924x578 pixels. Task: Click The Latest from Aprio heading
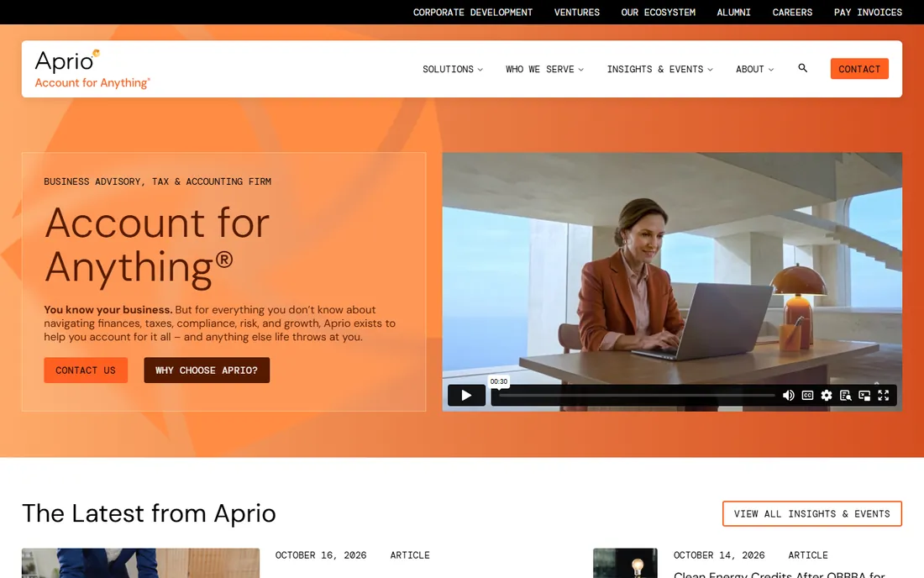coord(149,513)
